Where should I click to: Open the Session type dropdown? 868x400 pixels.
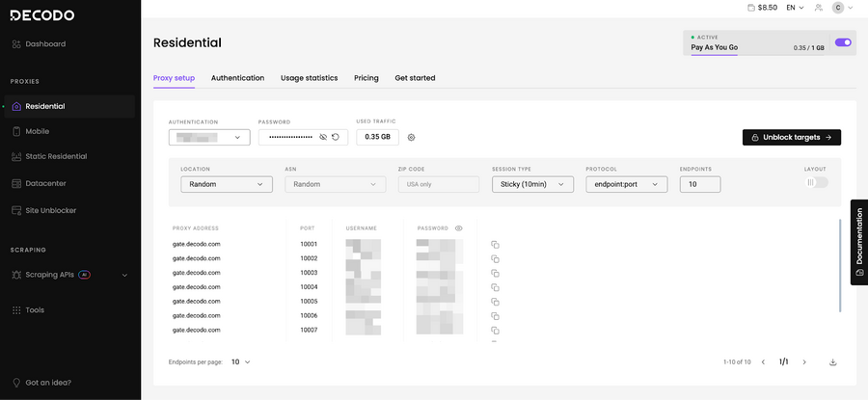(x=532, y=184)
